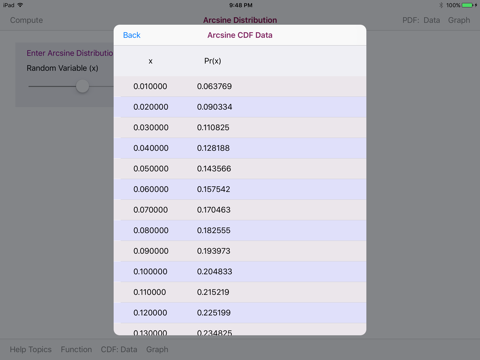Viewport: 480px width, 360px height.
Task: Tap Compute in the top bar
Action: (26, 20)
